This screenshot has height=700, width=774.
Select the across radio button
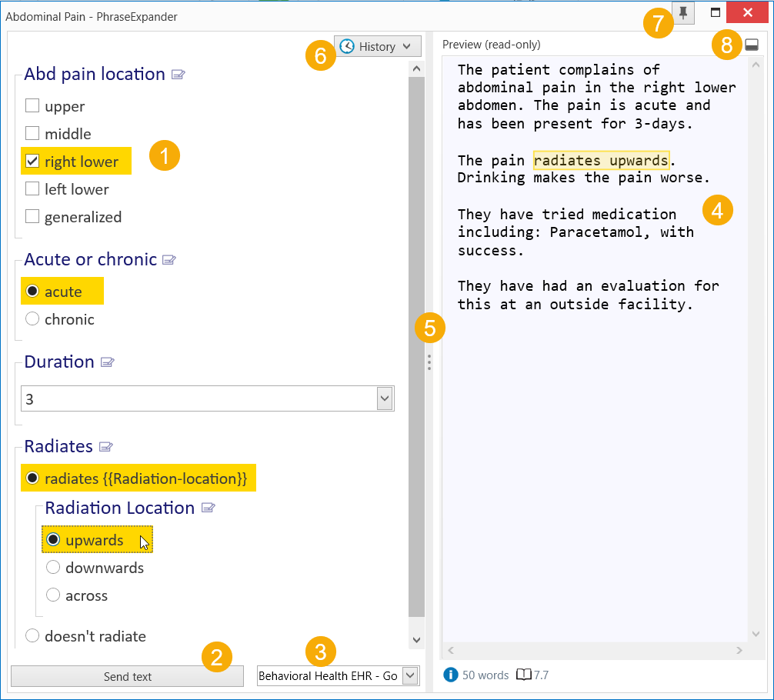click(x=53, y=595)
